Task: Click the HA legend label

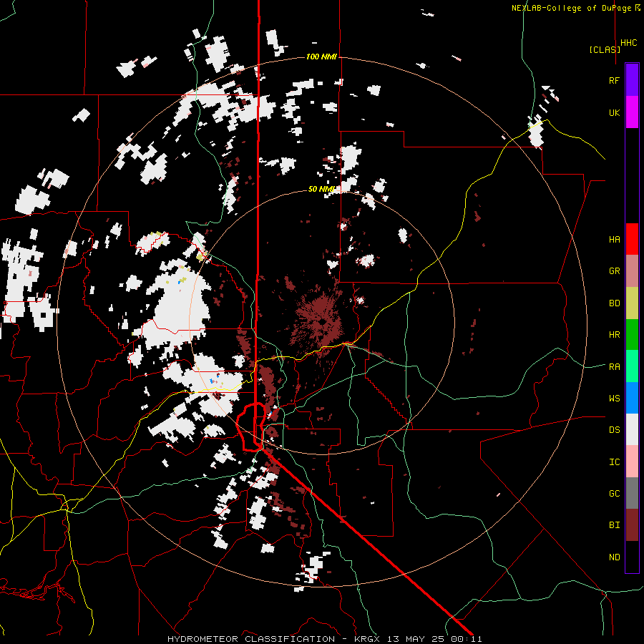Action: 614,240
